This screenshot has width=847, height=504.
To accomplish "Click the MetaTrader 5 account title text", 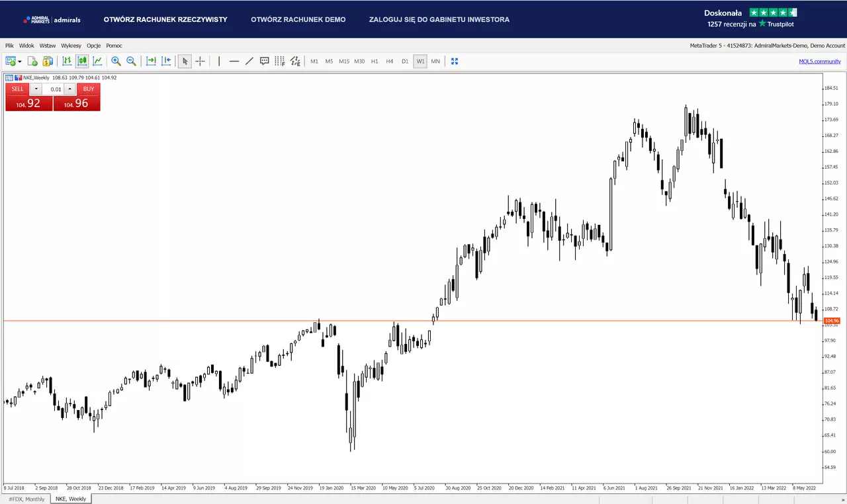I will pyautogui.click(x=768, y=46).
